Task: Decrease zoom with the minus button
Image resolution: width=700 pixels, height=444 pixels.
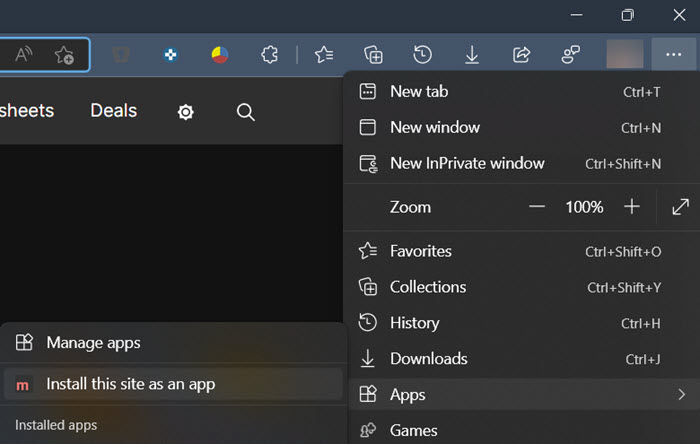Action: pyautogui.click(x=537, y=207)
